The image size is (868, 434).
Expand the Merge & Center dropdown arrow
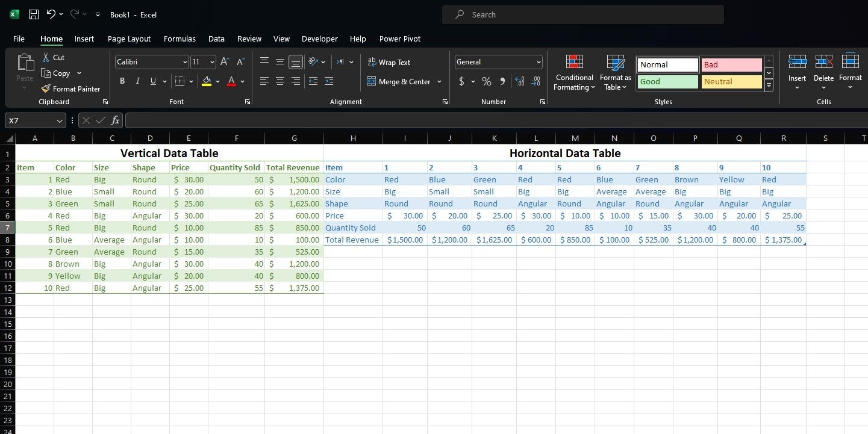[439, 81]
